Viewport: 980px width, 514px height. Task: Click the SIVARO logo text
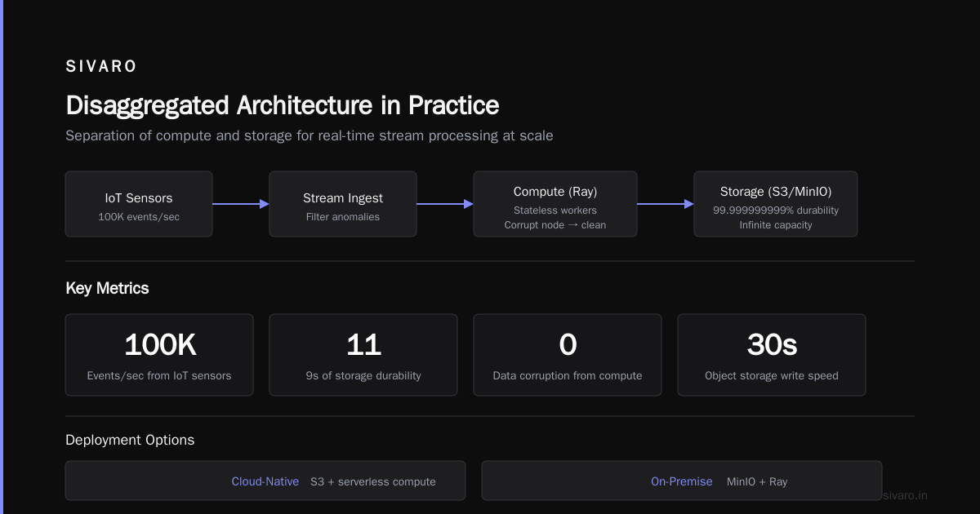[x=101, y=67]
